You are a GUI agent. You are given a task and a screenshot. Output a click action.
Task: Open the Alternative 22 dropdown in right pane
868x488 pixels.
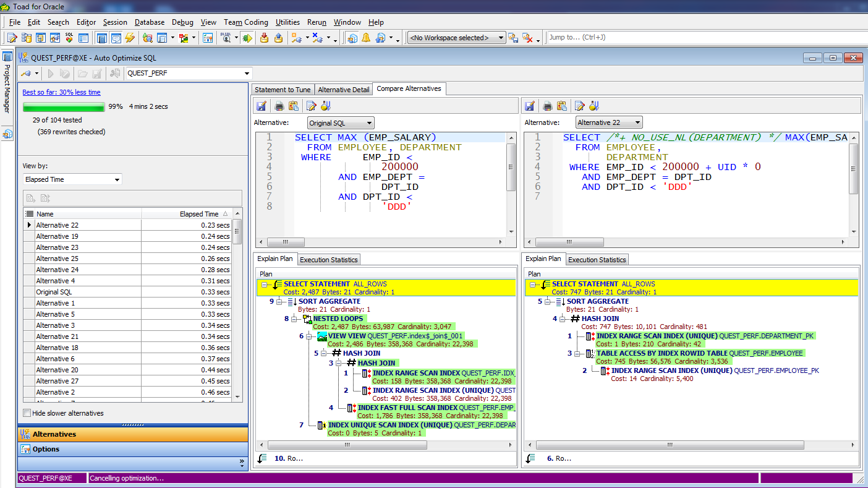[x=609, y=123]
